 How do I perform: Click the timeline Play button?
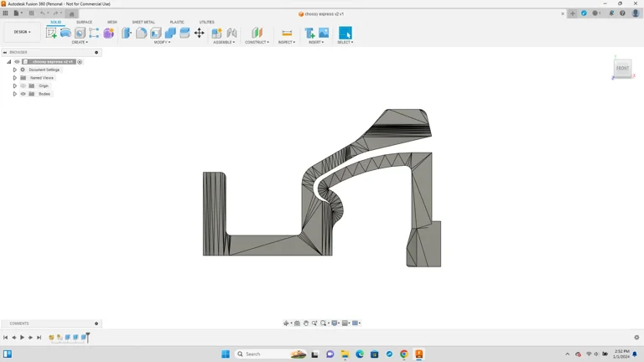click(22, 338)
